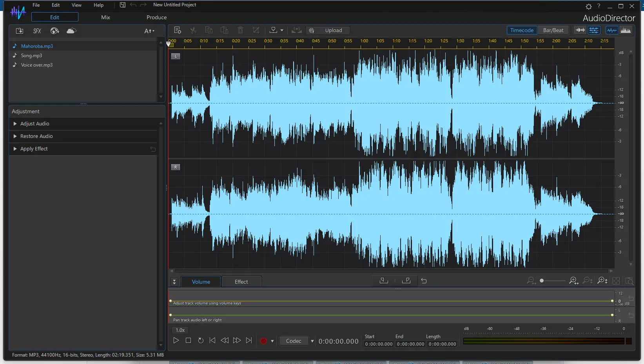Click the save project icon
This screenshot has height=364, width=644.
123,5
